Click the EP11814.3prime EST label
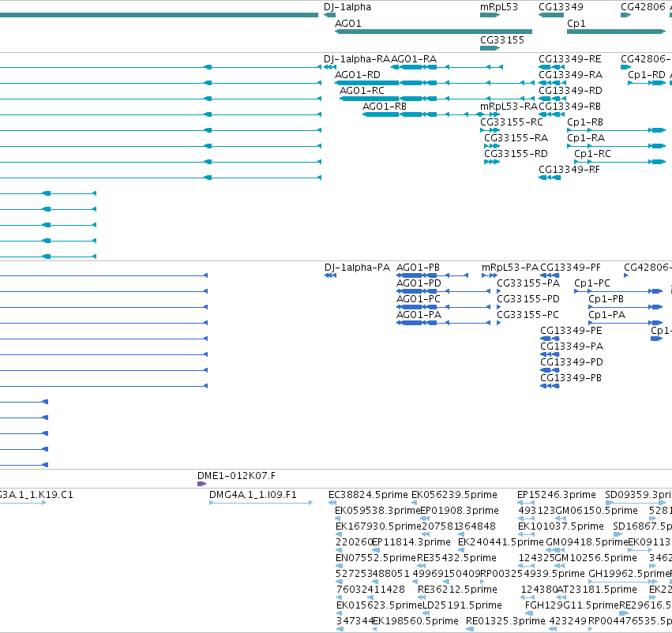This screenshot has height=633, width=672. pyautogui.click(x=411, y=542)
